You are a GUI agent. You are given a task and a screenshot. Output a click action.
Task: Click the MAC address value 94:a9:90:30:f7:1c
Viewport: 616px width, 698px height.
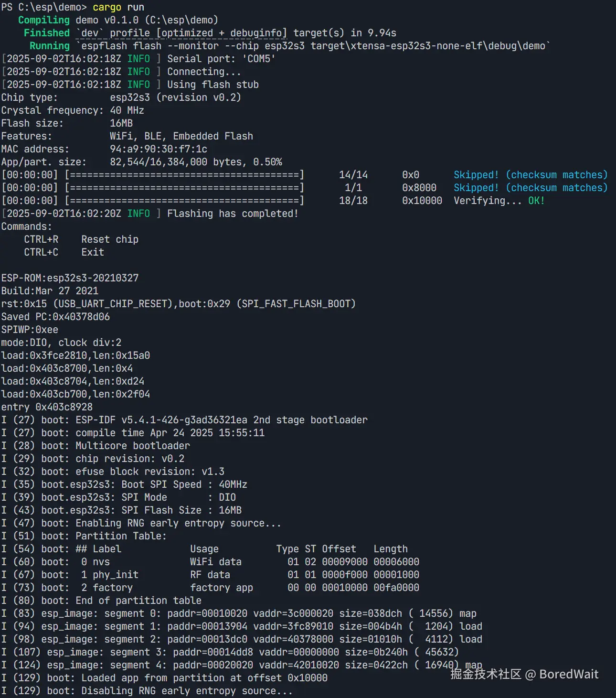(159, 149)
